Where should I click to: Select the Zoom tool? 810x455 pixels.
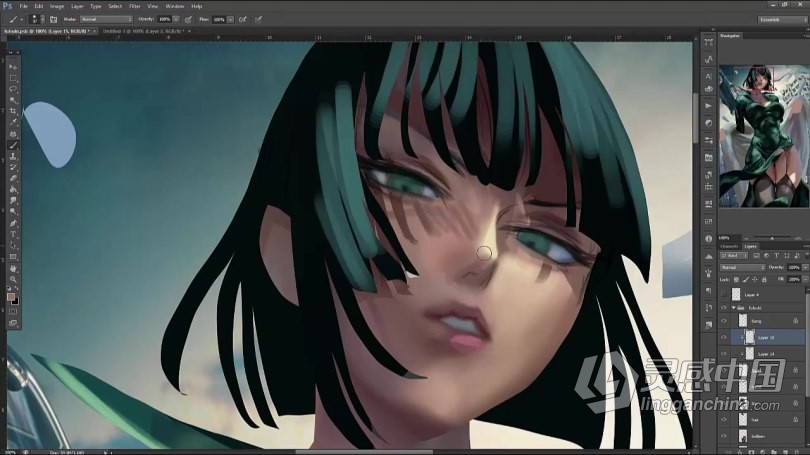point(13,279)
